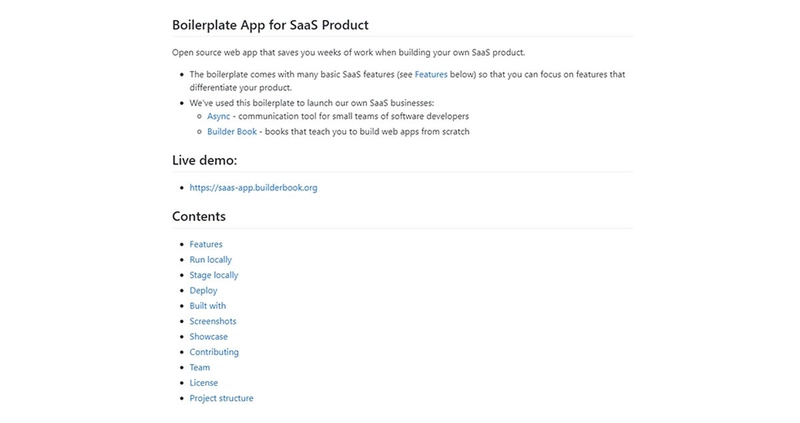
Task: Navigate to Built with section
Action: pyautogui.click(x=208, y=306)
